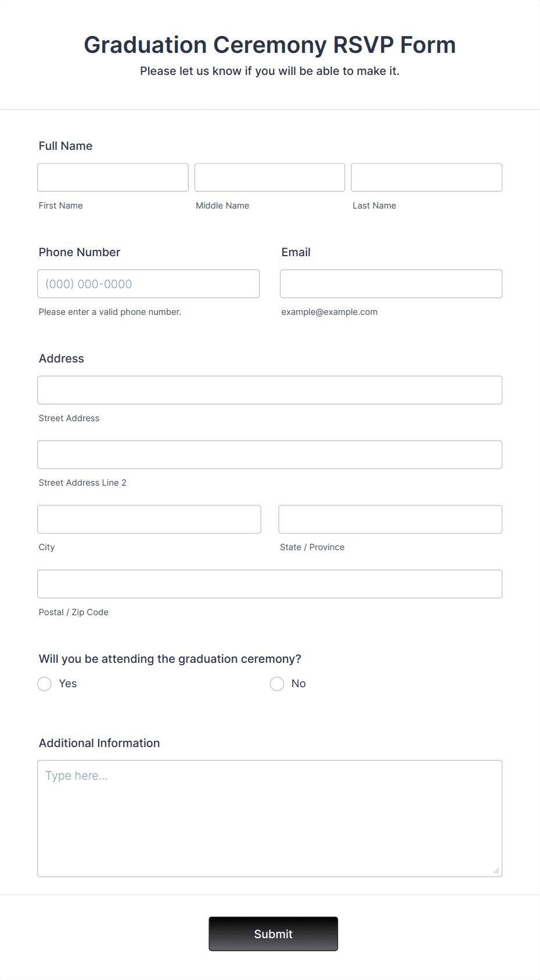540x980 pixels.
Task: Click the Additional Information text area
Action: (270, 819)
